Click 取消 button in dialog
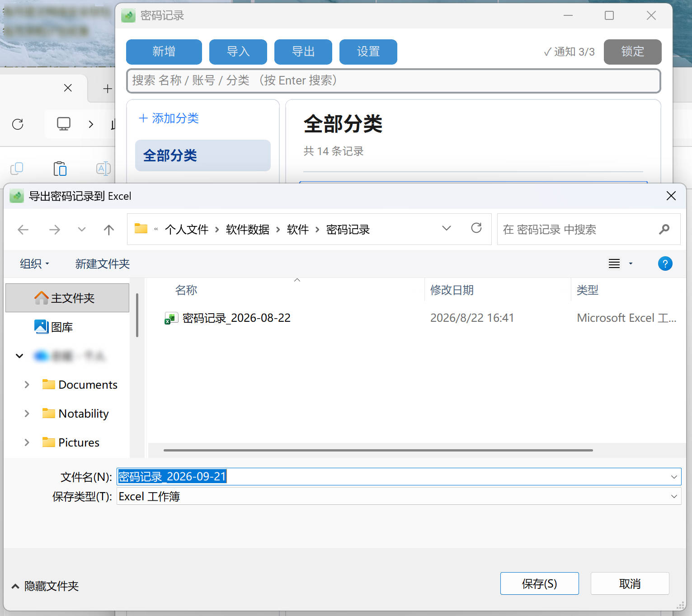Screen dimensions: 692x616 pos(630,583)
